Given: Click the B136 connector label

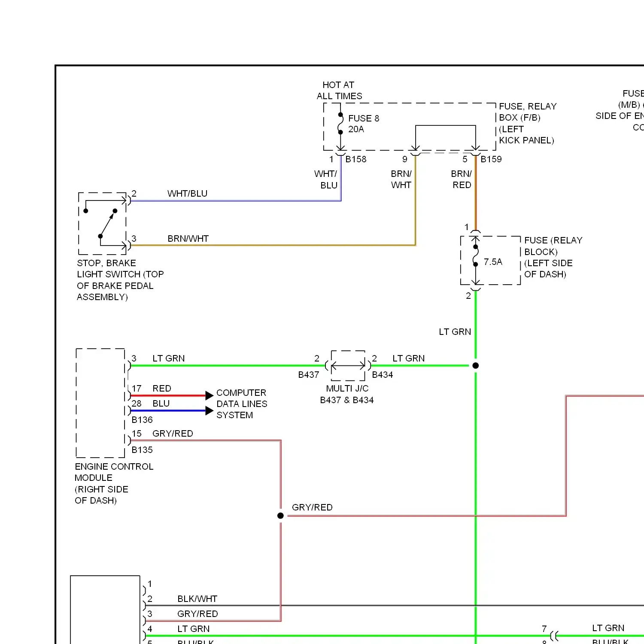Looking at the screenshot, I should tap(142, 420).
